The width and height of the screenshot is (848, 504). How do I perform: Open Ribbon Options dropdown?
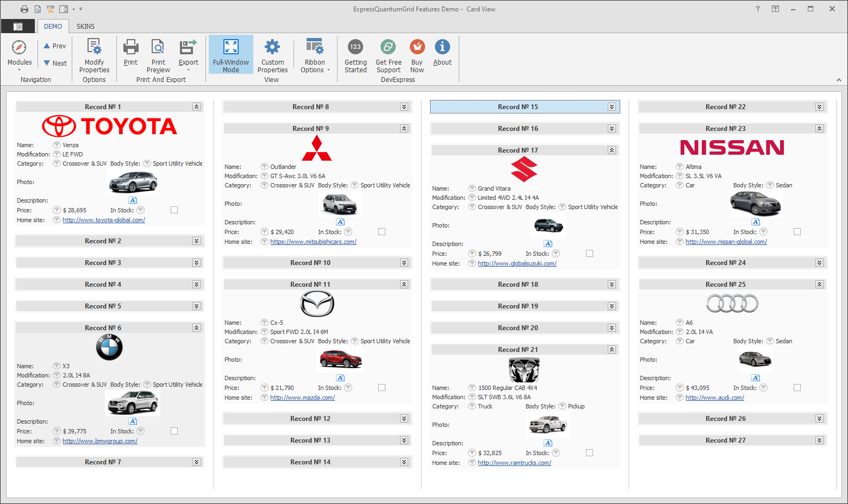tap(315, 55)
